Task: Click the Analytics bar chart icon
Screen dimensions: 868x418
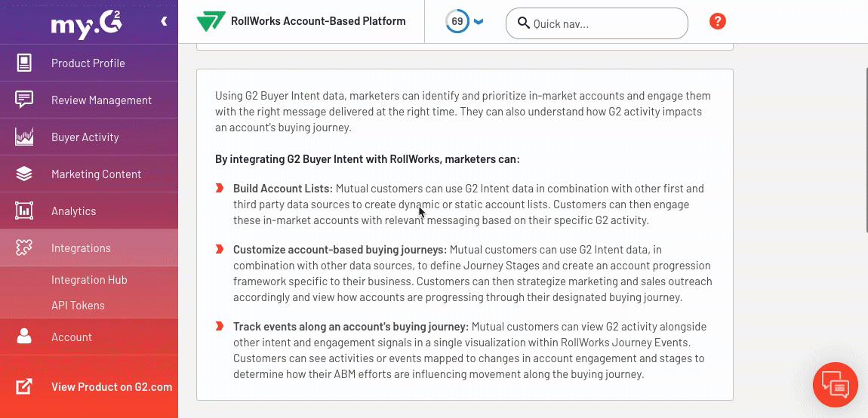Action: (24, 211)
